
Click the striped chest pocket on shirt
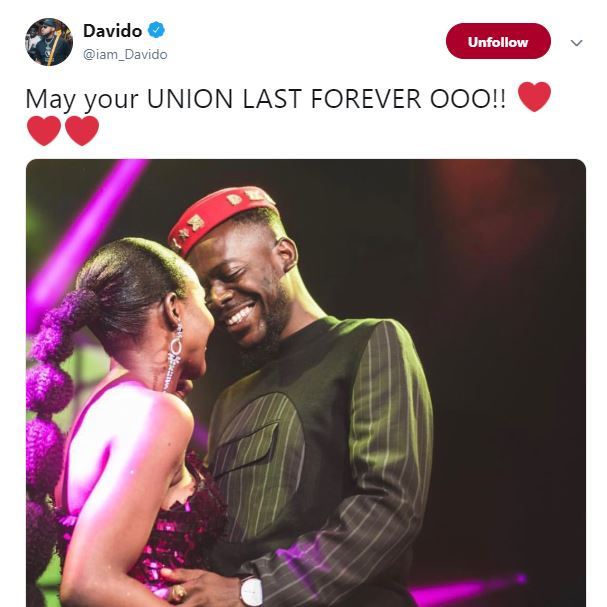pyautogui.click(x=245, y=449)
